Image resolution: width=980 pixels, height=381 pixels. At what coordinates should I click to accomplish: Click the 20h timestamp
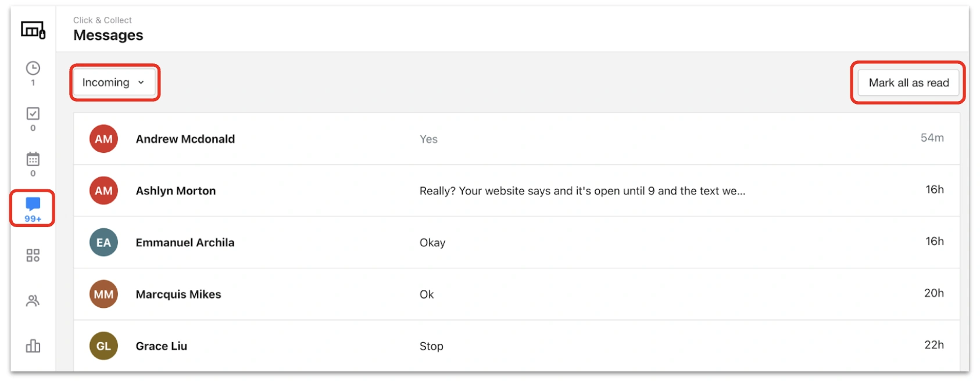934,293
